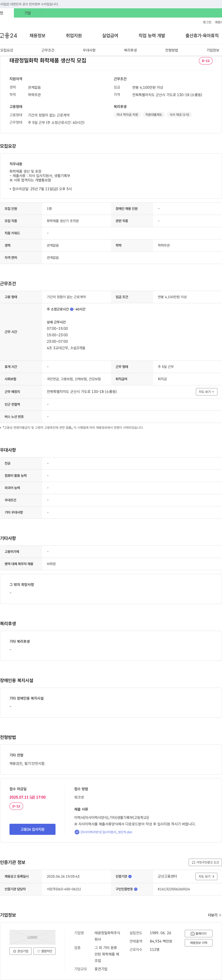Open the 실업급여 main menu
The width and height of the screenshot is (222, 980).
[x=110, y=35]
